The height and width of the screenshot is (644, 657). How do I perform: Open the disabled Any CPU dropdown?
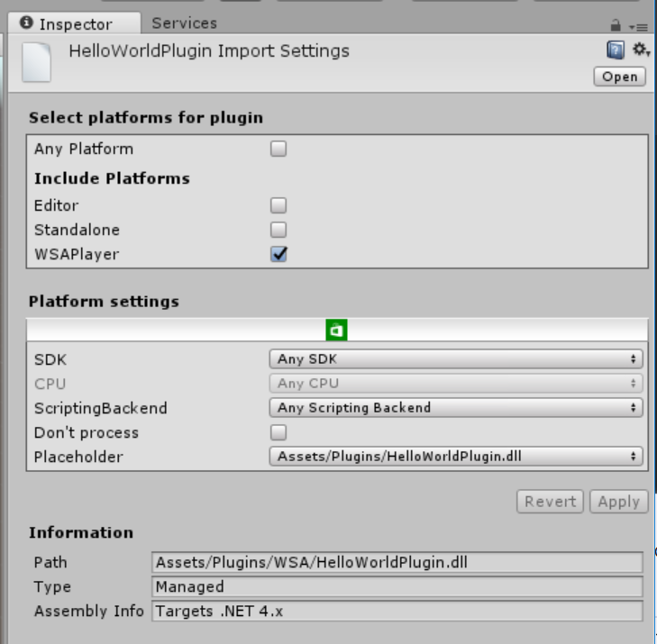coord(456,384)
